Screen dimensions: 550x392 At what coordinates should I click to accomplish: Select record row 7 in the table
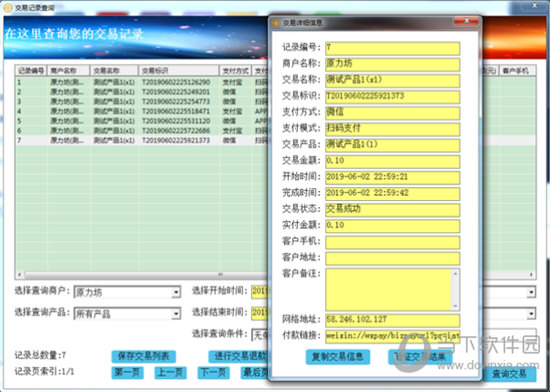[x=142, y=140]
